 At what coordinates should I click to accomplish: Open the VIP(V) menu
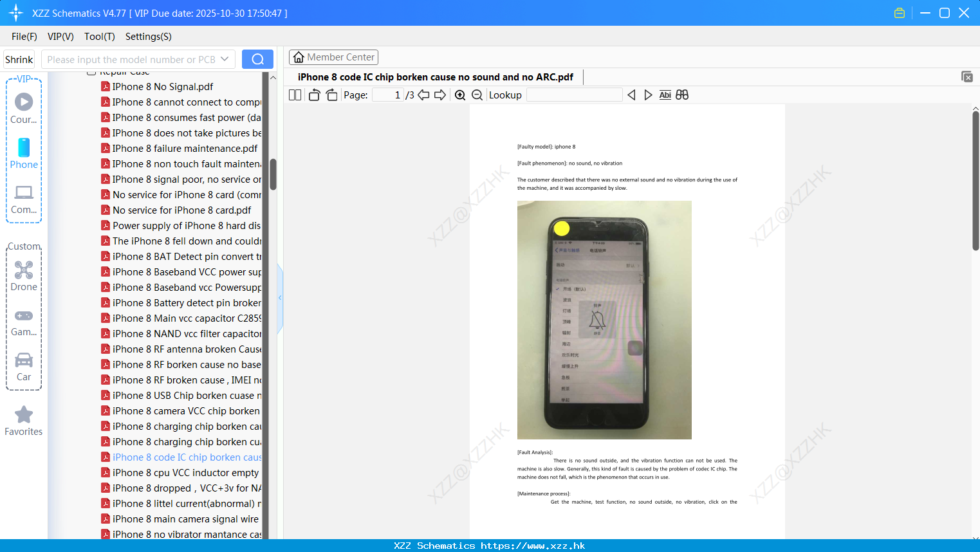click(x=60, y=37)
